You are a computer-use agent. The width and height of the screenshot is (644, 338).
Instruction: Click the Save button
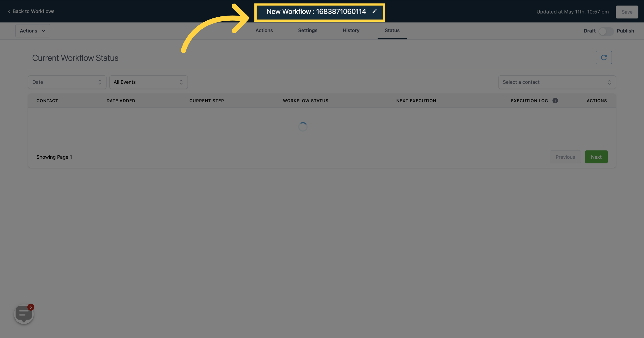627,12
